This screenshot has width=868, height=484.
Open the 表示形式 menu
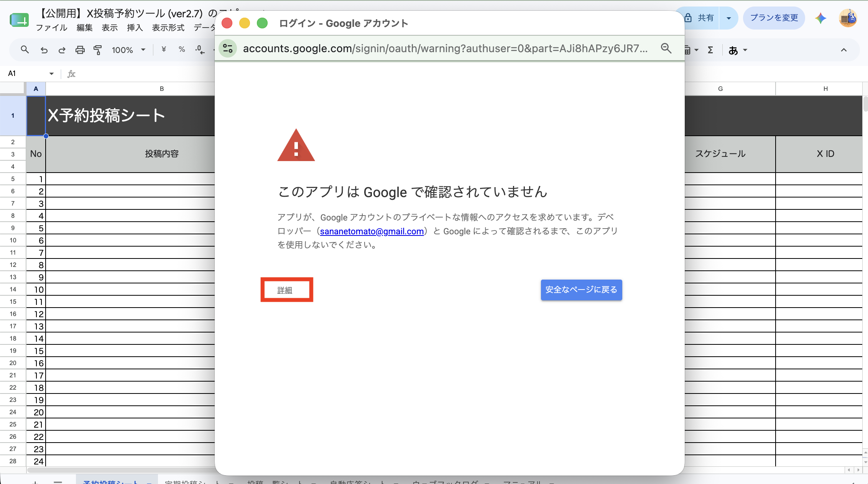[168, 28]
